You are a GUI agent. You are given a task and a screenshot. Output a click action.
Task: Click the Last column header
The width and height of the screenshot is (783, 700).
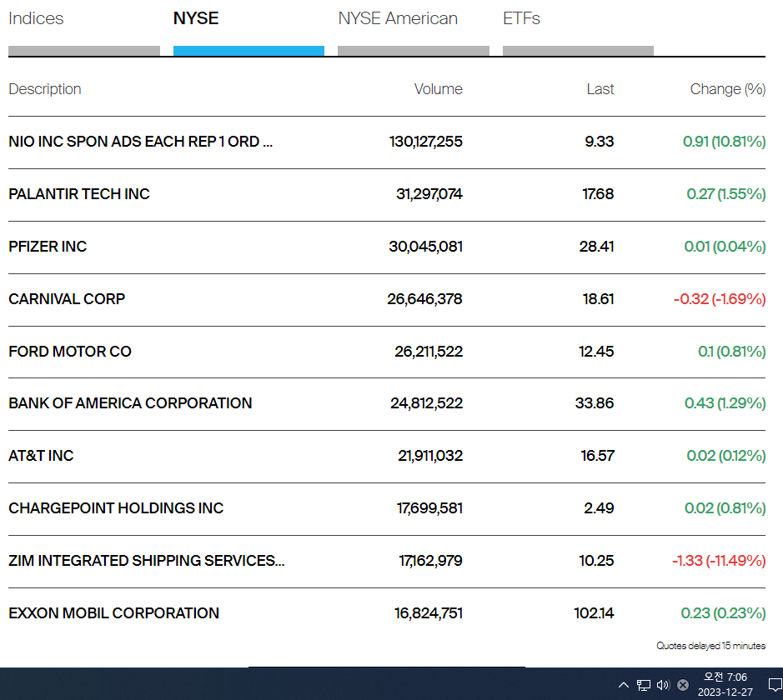600,89
